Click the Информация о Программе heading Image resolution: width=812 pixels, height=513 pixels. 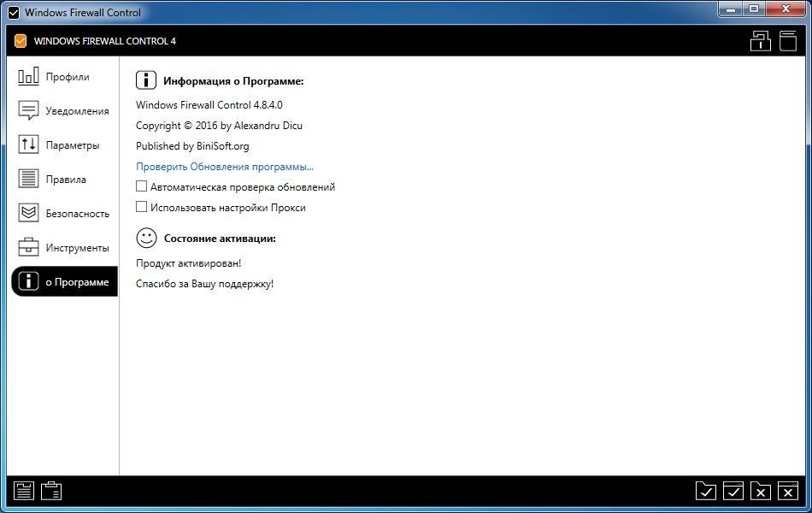point(233,81)
